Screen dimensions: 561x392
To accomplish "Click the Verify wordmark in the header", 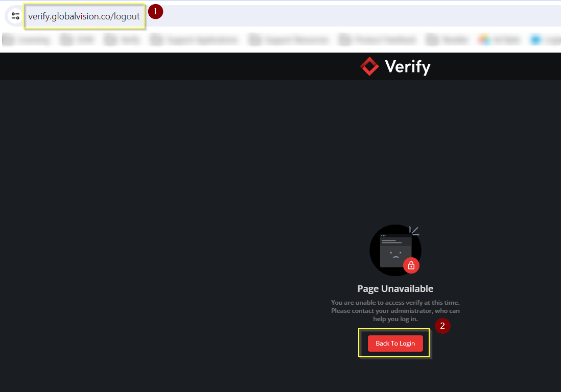I will 407,67.
